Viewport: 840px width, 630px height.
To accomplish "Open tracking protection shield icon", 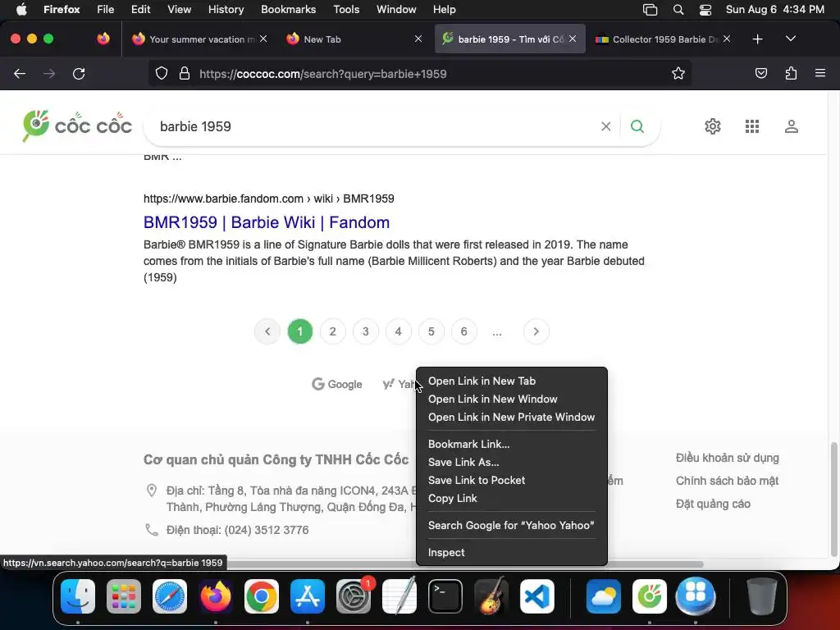I will click(x=162, y=74).
